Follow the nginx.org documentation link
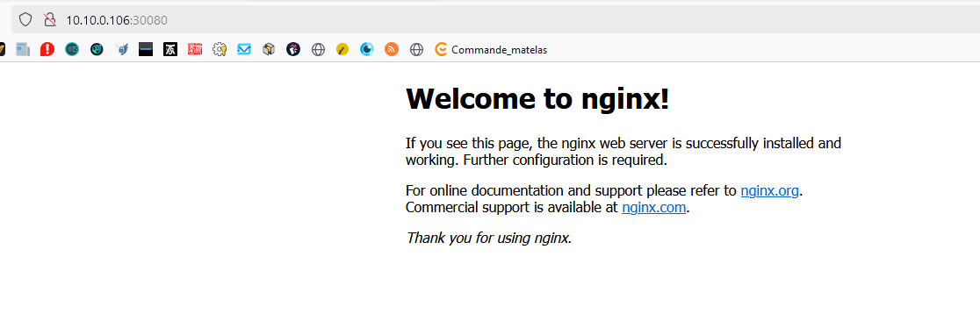The height and width of the screenshot is (328, 980). [x=769, y=190]
